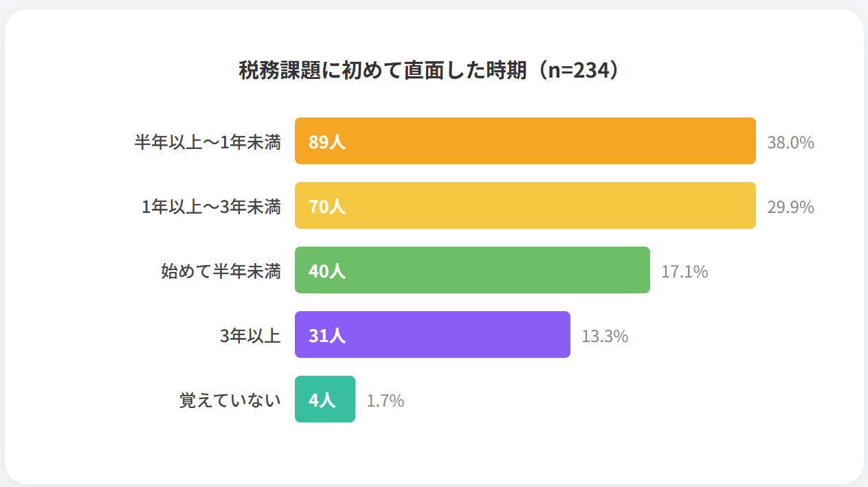The height and width of the screenshot is (487, 868).
Task: Select the 70人 count label
Action: pyautogui.click(x=326, y=207)
